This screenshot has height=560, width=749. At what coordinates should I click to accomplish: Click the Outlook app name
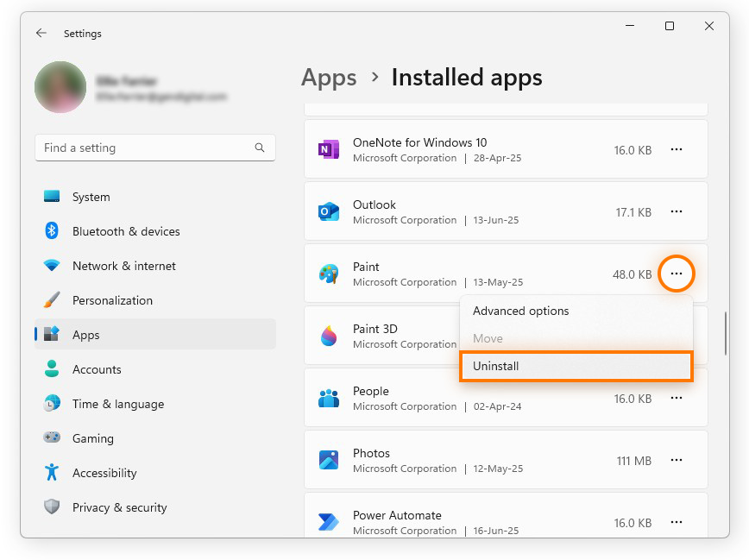click(374, 204)
